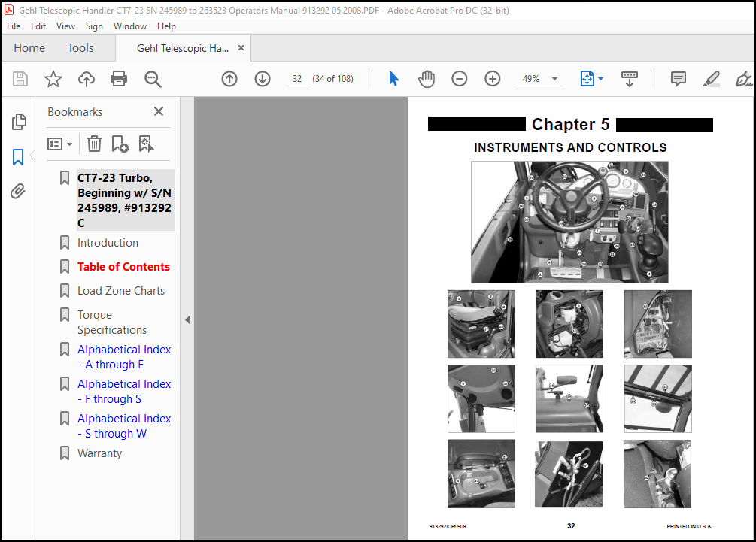This screenshot has width=756, height=542.
Task: Open bookmark options dropdown menu
Action: pos(59,144)
